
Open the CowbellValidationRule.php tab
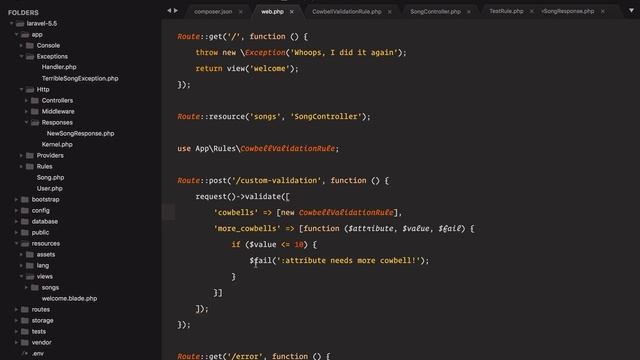(x=347, y=12)
